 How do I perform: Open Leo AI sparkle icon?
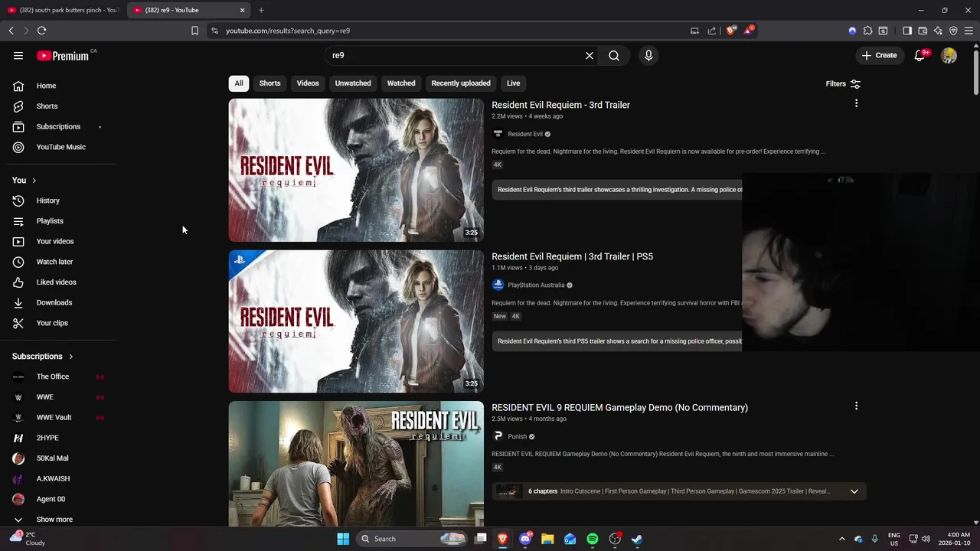938,31
